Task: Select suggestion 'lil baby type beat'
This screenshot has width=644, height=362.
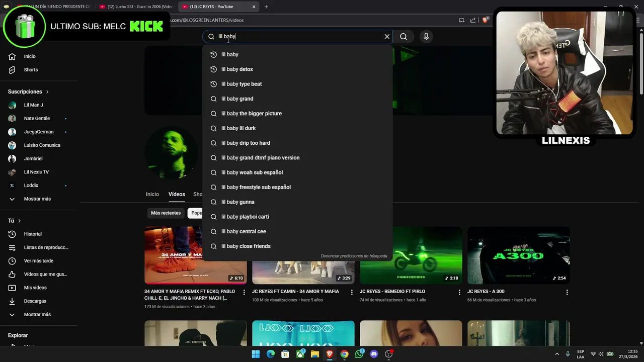Action: tap(297, 84)
